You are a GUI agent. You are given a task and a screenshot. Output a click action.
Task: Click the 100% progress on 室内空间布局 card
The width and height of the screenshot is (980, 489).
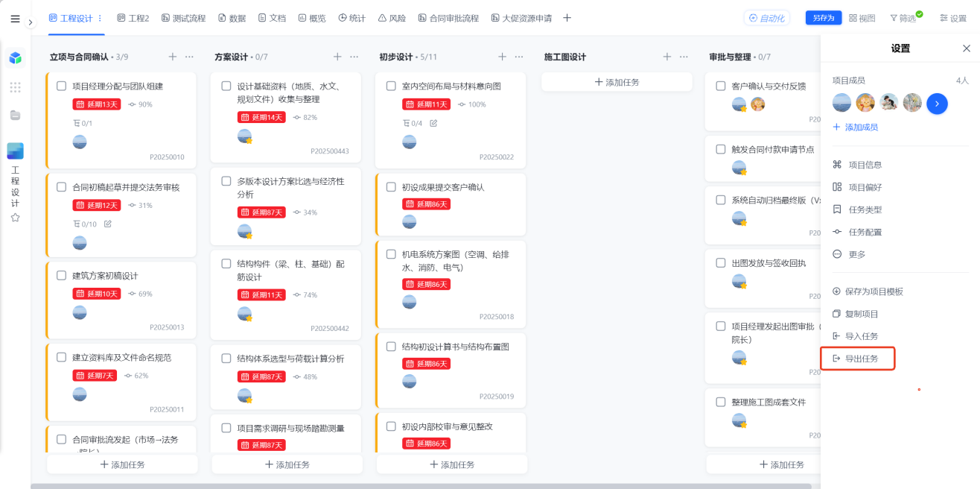(472, 104)
